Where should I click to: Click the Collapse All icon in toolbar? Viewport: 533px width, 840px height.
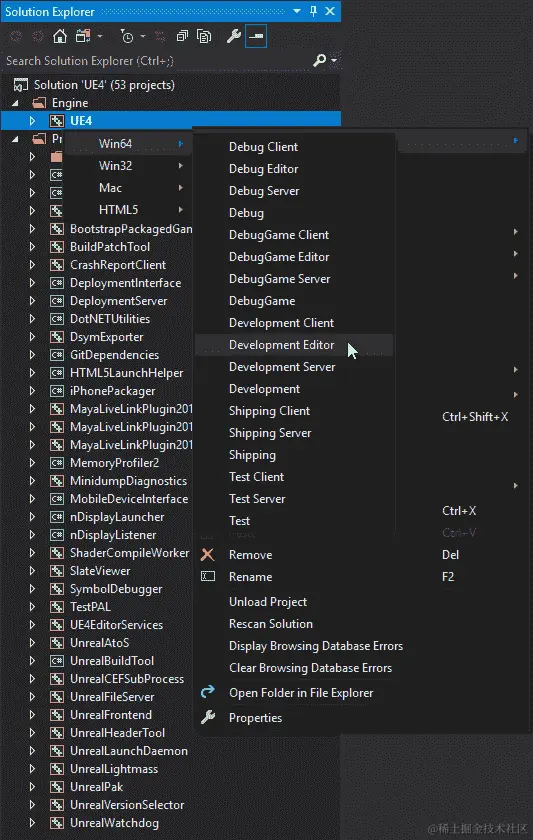pyautogui.click(x=183, y=36)
